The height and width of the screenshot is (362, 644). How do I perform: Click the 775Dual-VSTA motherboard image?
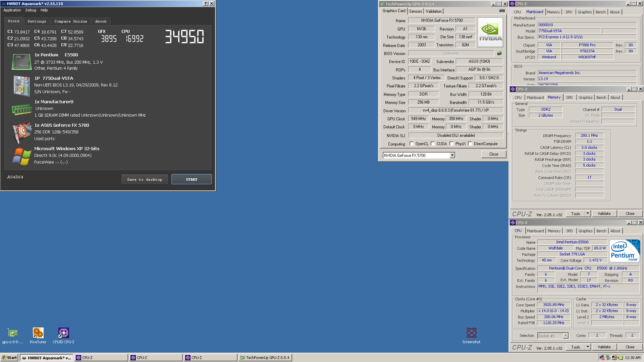(x=21, y=85)
